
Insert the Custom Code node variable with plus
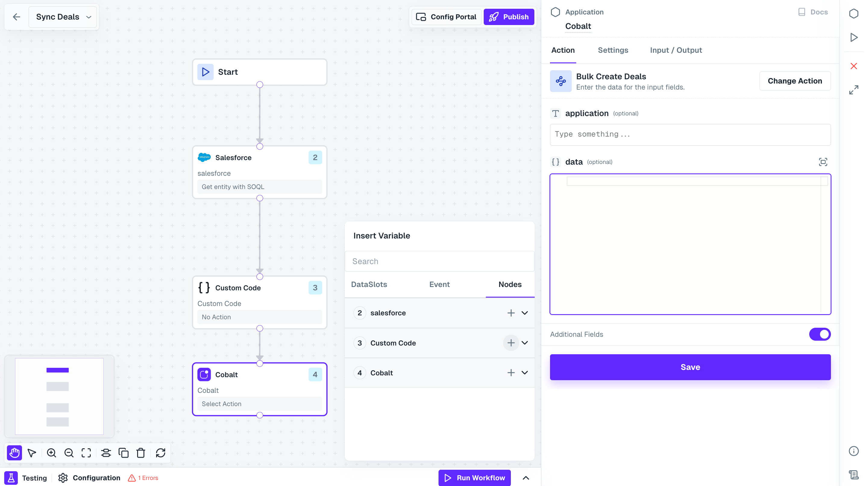511,343
